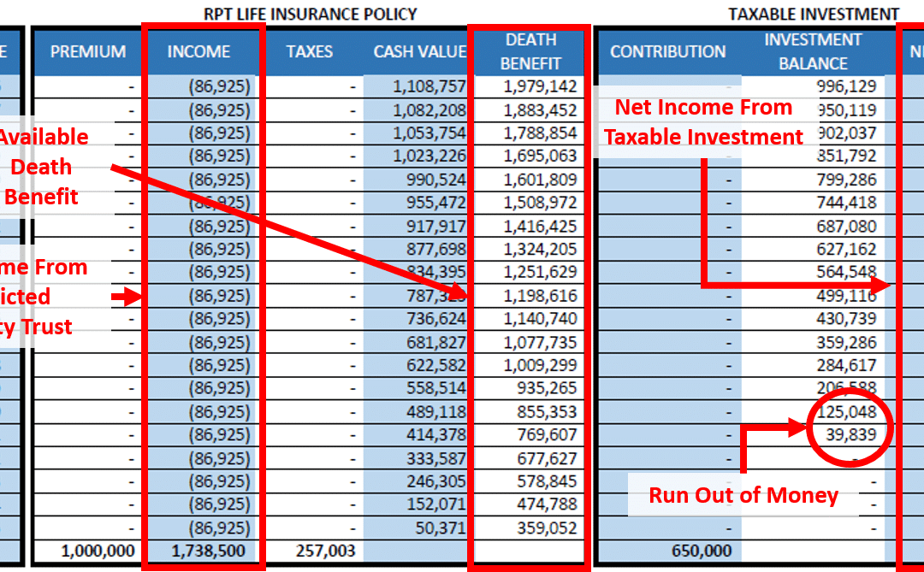This screenshot has height=572, width=924.
Task: Select the CASH VALUE column header
Action: (419, 52)
